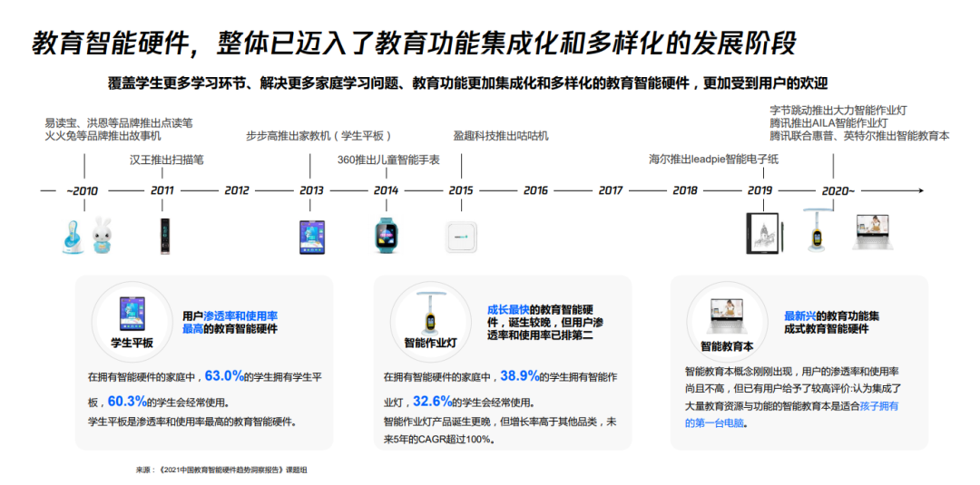Select the 2018 timeline marker
Screen dimensions: 980x485
[x=685, y=190]
